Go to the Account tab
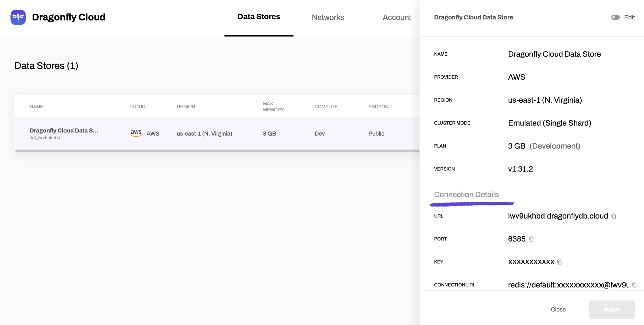This screenshot has width=644, height=325. coord(397,17)
